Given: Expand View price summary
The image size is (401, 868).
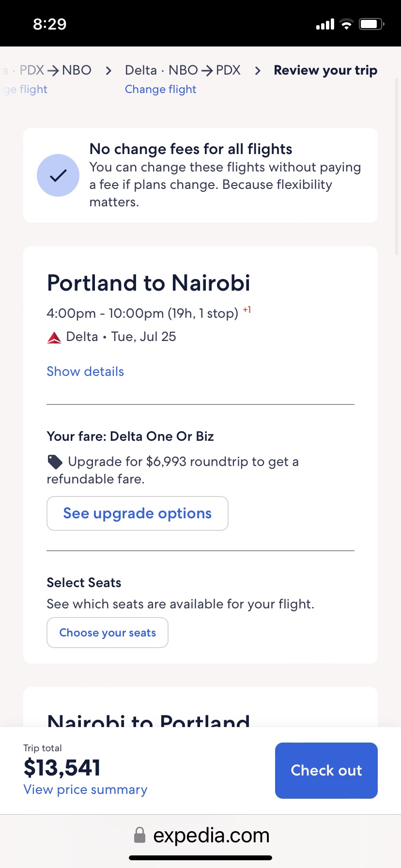Looking at the screenshot, I should (x=85, y=790).
